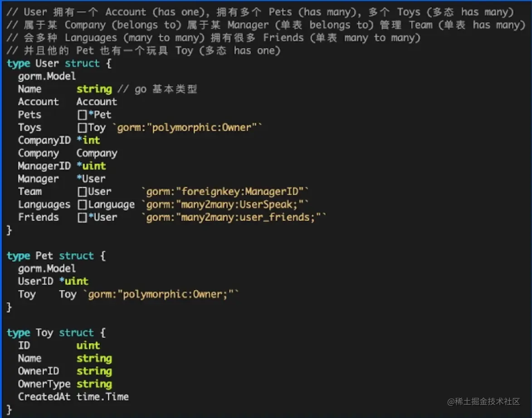The height and width of the screenshot is (418, 532).
Task: Click the "Pets" field name
Action: [29, 115]
